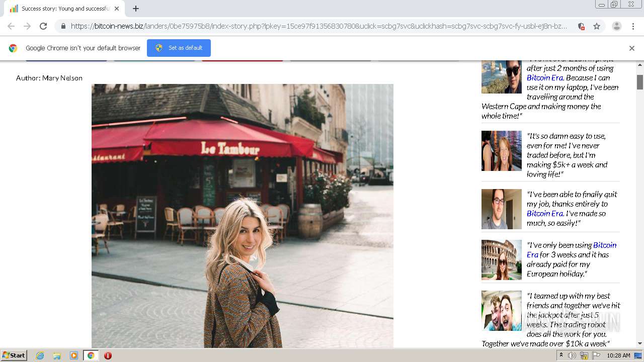Click the browser back arrow
644x362 pixels.
click(11, 26)
